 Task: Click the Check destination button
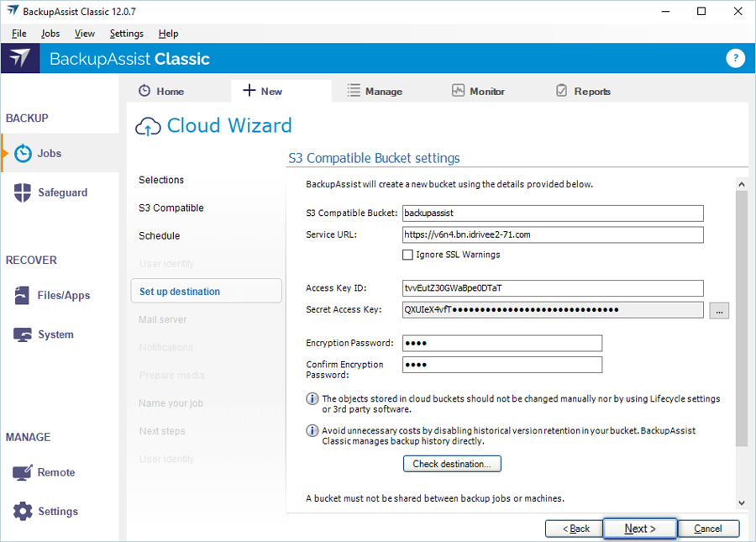(452, 464)
